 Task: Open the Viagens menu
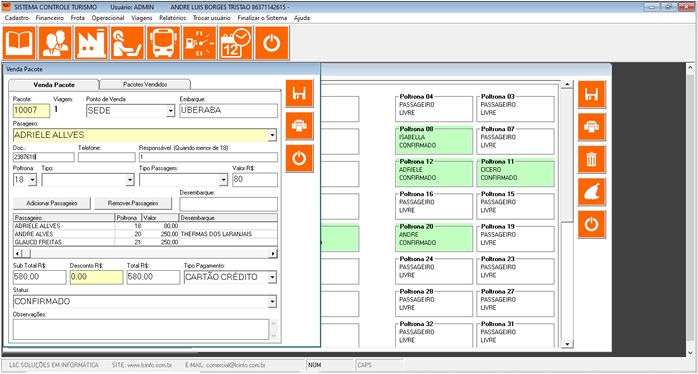(142, 18)
